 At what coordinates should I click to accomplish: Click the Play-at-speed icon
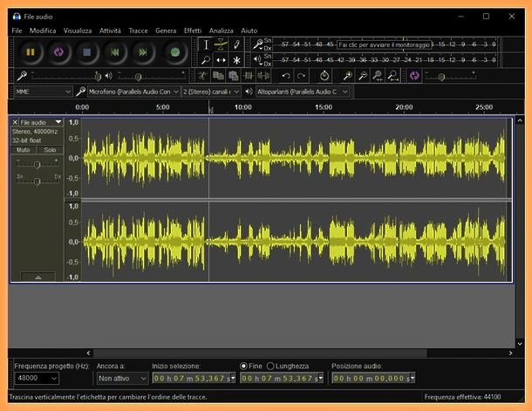click(414, 76)
